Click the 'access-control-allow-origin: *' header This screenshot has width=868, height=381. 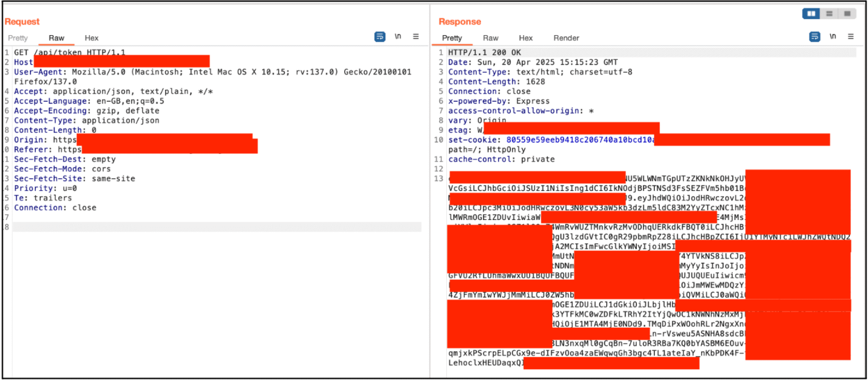[521, 111]
